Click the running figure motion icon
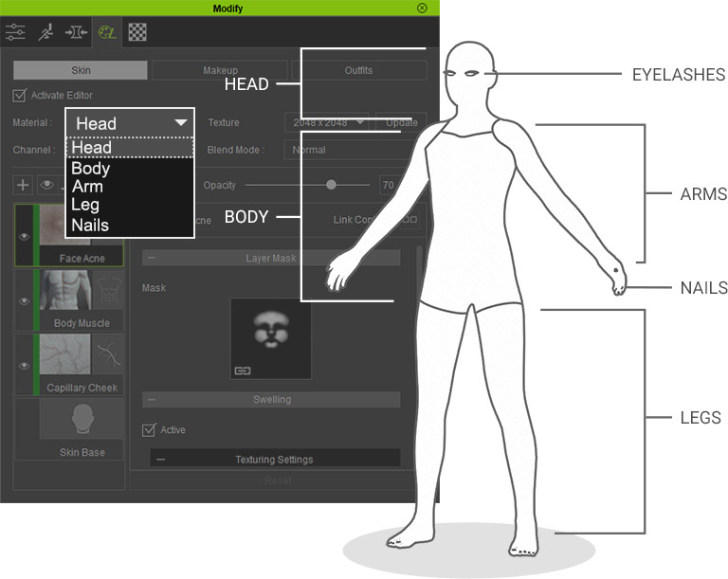 coord(45,32)
